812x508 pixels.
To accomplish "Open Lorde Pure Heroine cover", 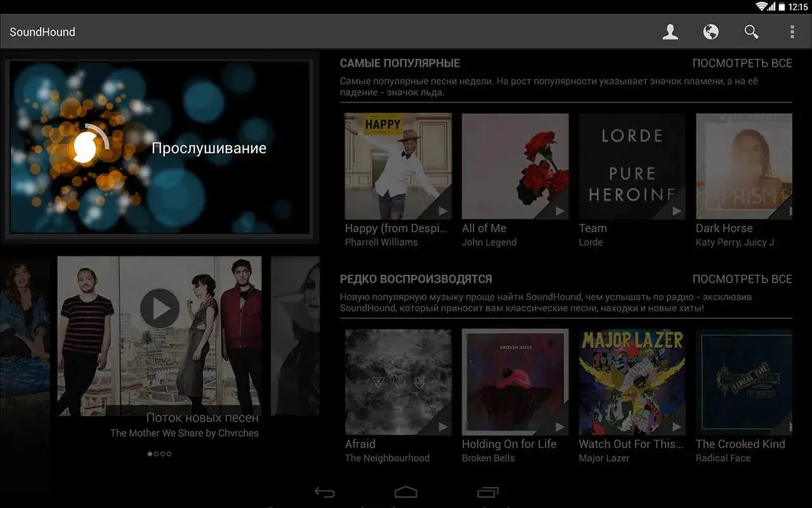I will 632,166.
